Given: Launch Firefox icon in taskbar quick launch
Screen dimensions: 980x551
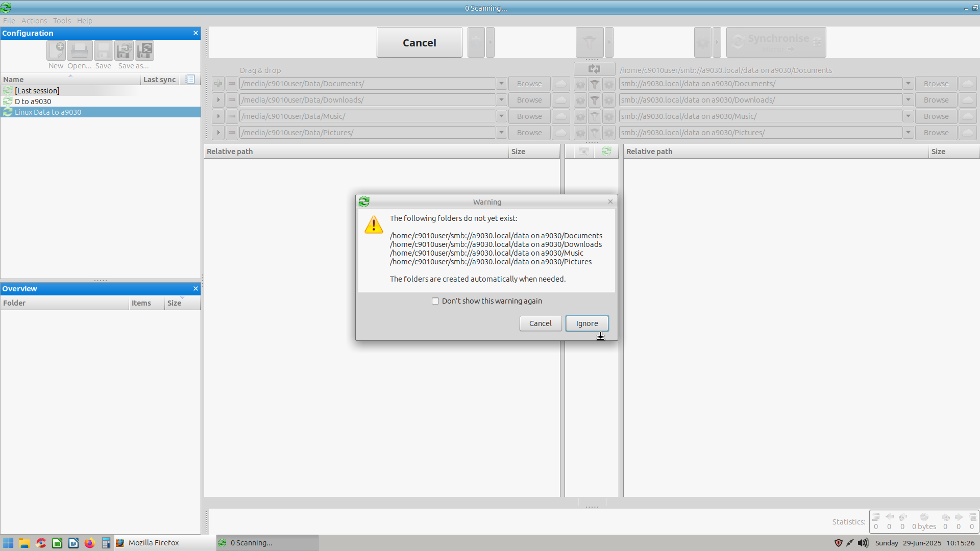Looking at the screenshot, I should coord(90,543).
